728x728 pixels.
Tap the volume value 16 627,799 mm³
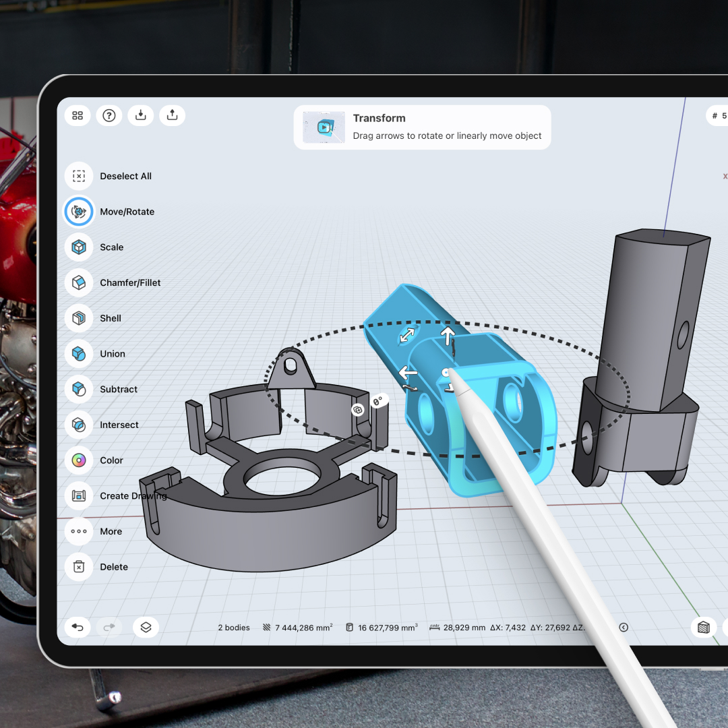(x=388, y=628)
